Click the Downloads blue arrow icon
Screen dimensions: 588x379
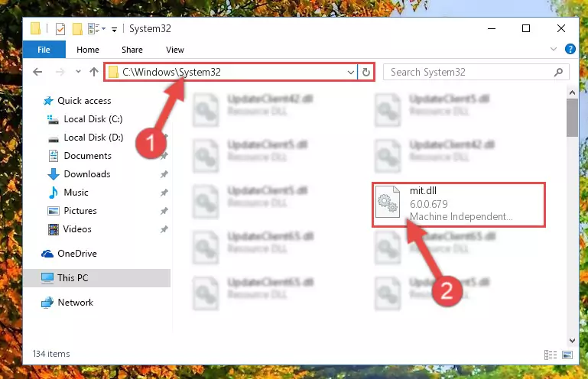tap(54, 174)
